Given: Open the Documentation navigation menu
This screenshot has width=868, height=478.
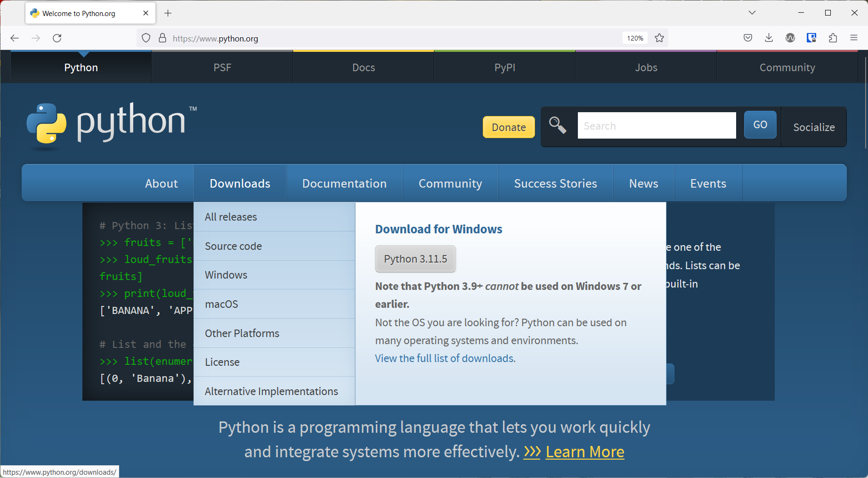Looking at the screenshot, I should pos(344,183).
